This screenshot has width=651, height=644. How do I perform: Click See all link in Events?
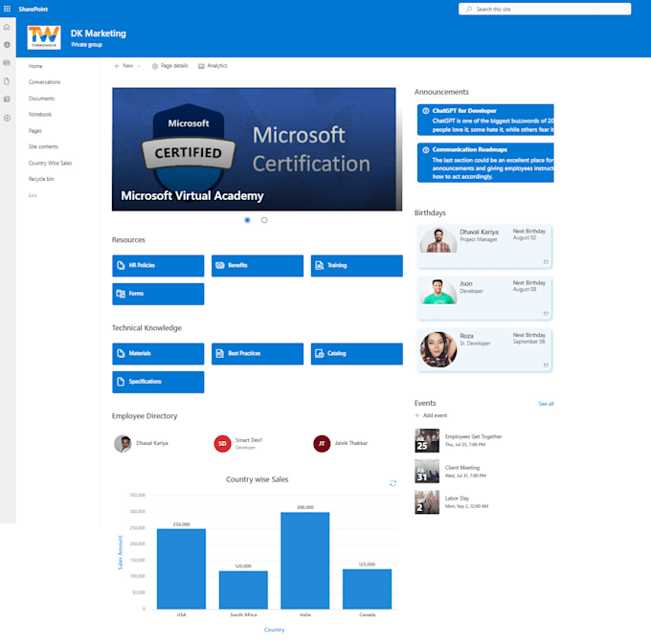point(546,403)
